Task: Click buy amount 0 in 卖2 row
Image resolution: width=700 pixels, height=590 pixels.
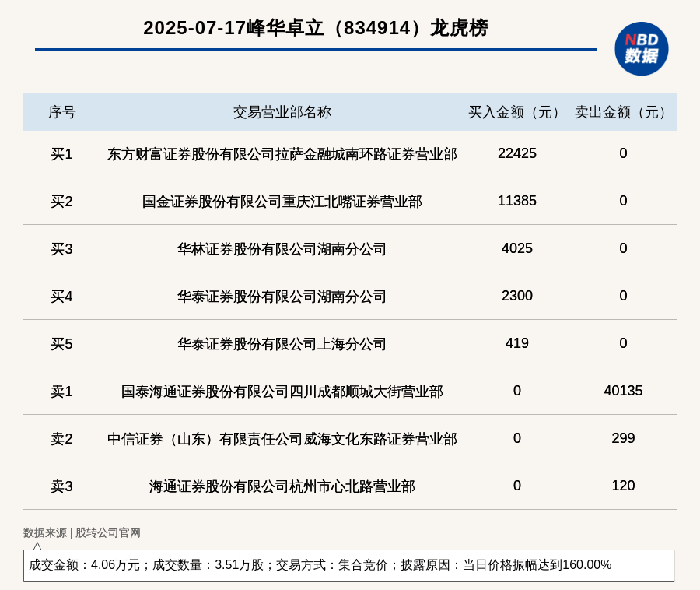Action: [517, 438]
